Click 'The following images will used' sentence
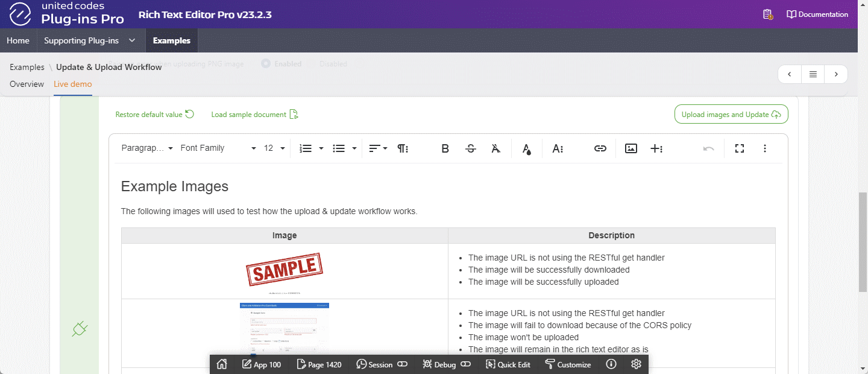Screen dimensions: 868x374 tap(269, 211)
